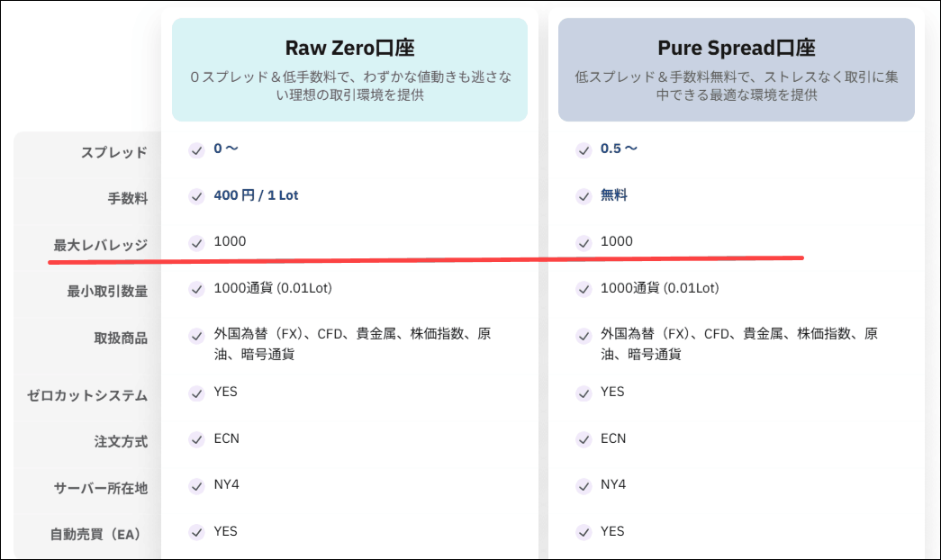The height and width of the screenshot is (560, 941).
Task: Select the Pure Spread口座 header card
Action: (x=736, y=69)
